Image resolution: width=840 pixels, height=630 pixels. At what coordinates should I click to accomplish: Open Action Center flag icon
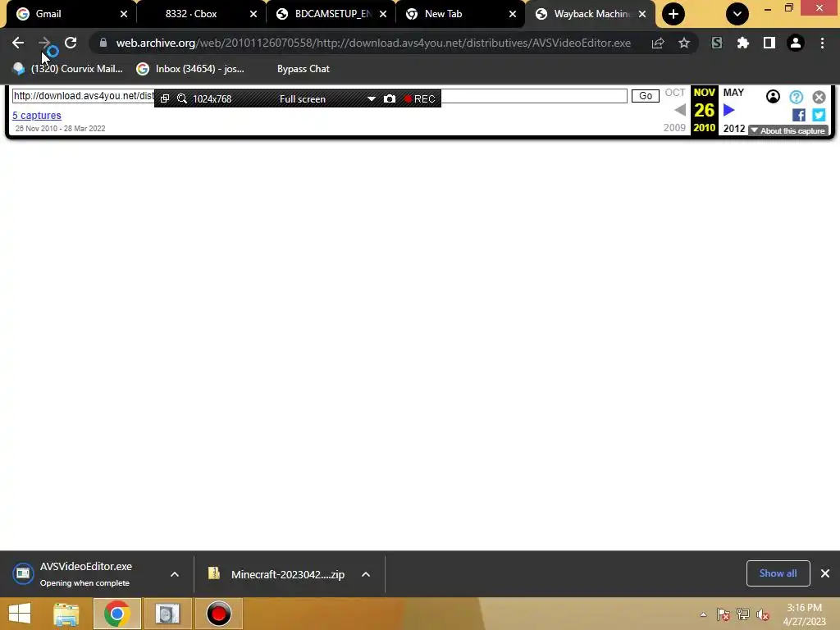[724, 614]
